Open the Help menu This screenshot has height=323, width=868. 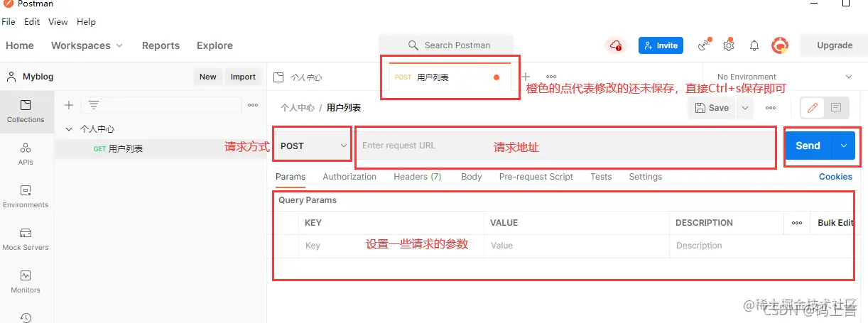(86, 22)
